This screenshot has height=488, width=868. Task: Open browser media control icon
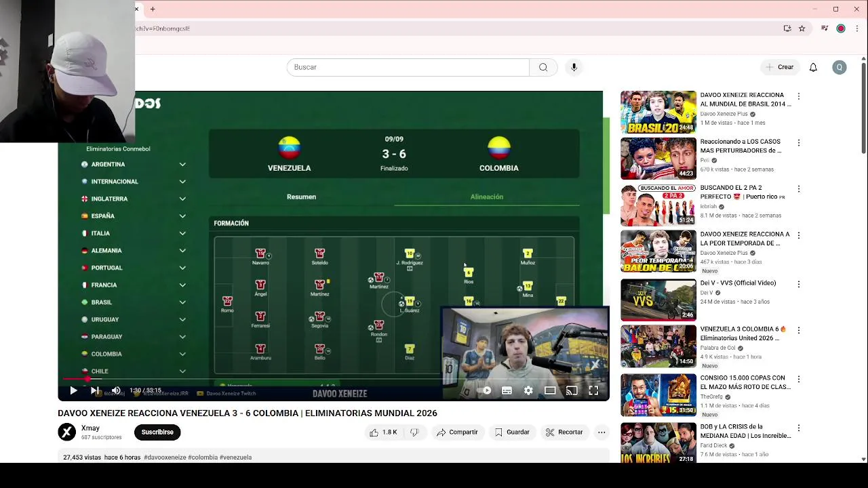[824, 28]
